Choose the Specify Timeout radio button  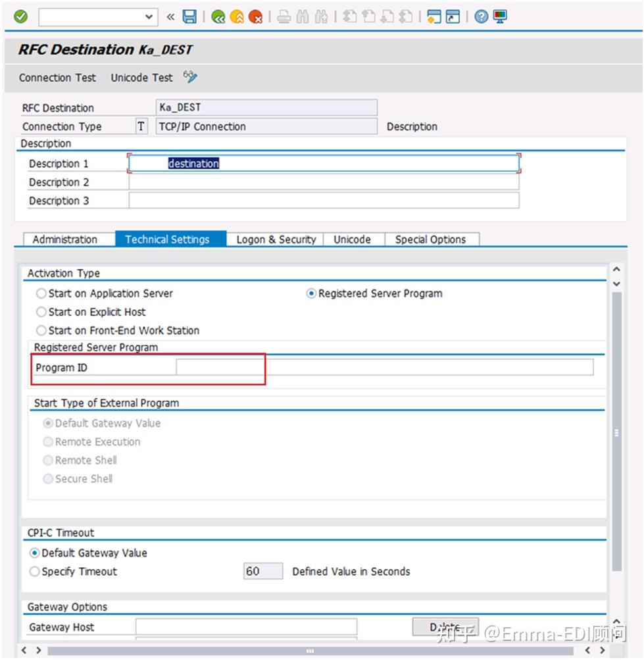point(34,571)
